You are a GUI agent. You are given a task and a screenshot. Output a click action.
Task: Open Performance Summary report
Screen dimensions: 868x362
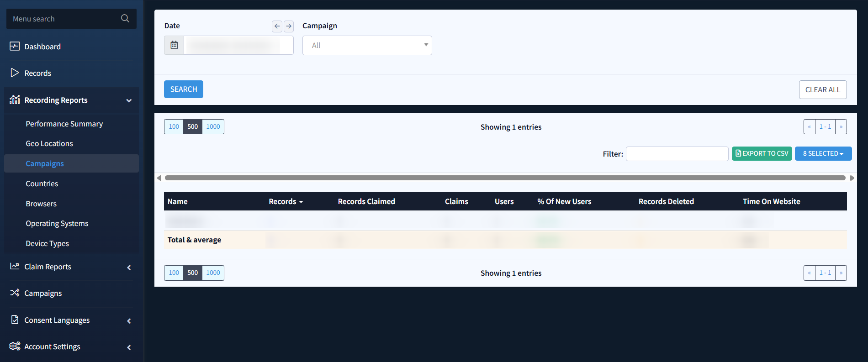point(64,124)
